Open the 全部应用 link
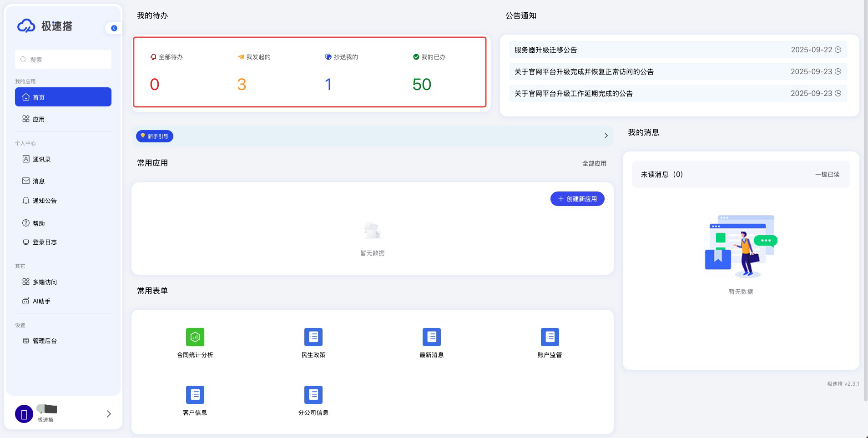This screenshot has height=438, width=868. (x=594, y=163)
